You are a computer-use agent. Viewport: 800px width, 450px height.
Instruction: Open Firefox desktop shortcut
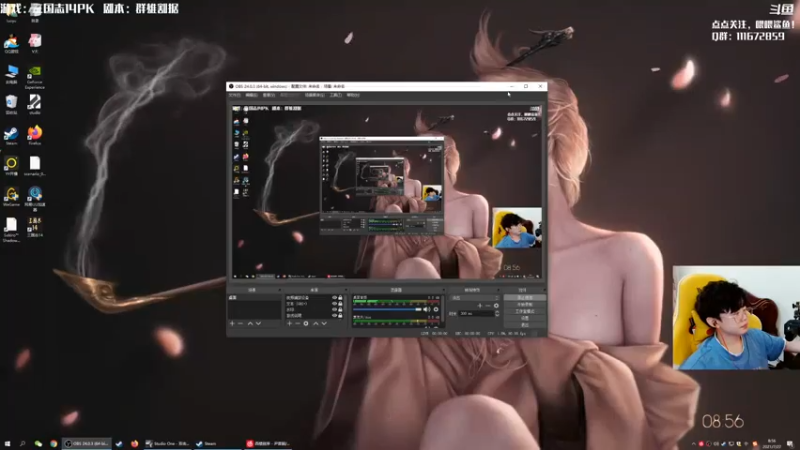click(x=35, y=136)
